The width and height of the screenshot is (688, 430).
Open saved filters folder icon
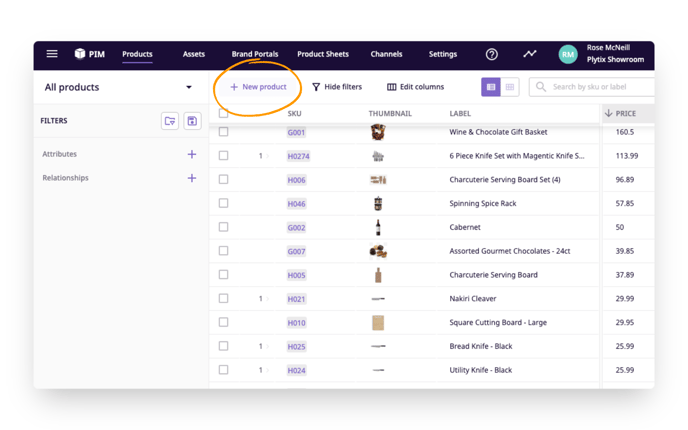click(170, 121)
